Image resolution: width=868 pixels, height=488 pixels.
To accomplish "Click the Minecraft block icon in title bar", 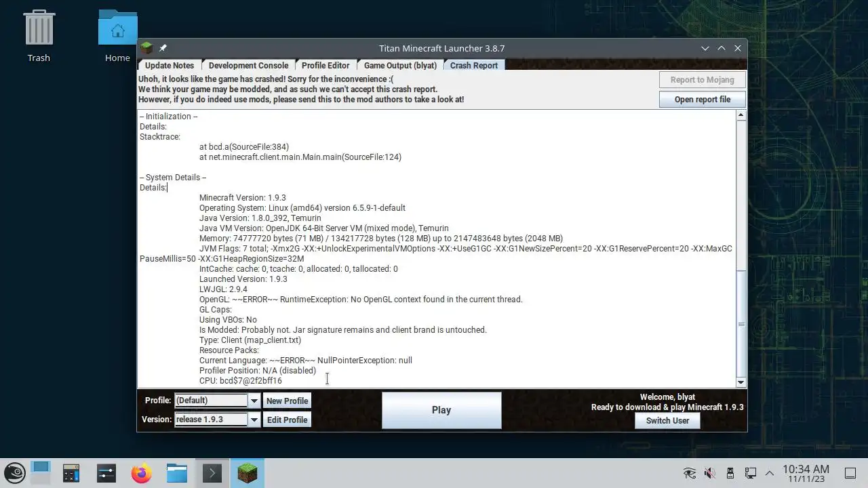I will pos(146,48).
